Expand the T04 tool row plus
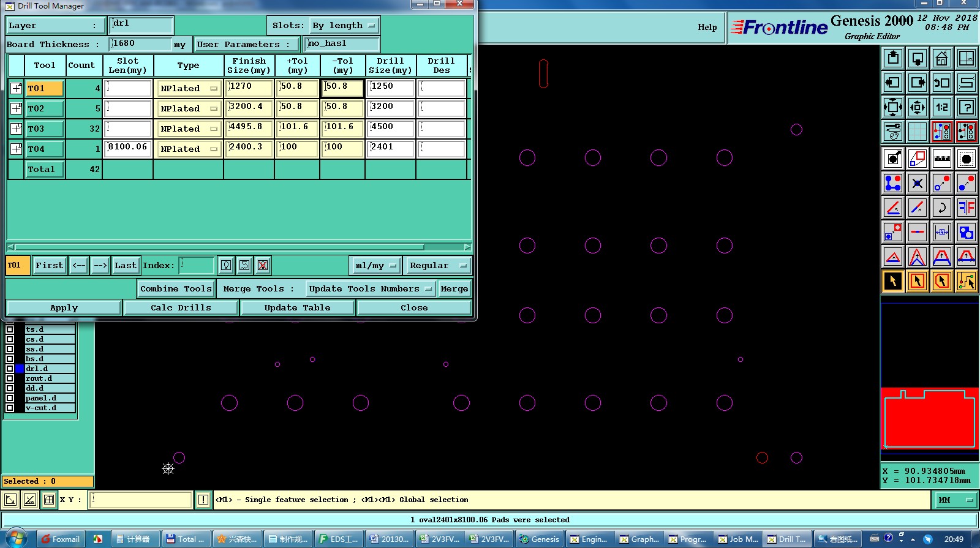This screenshot has height=548, width=980. pyautogui.click(x=17, y=149)
